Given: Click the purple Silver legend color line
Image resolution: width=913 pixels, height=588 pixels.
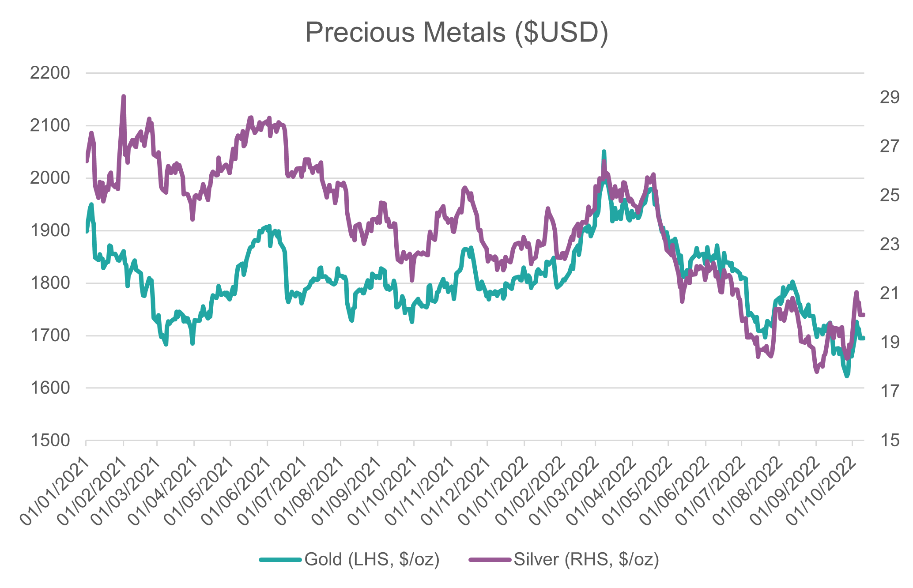Looking at the screenshot, I should [490, 560].
